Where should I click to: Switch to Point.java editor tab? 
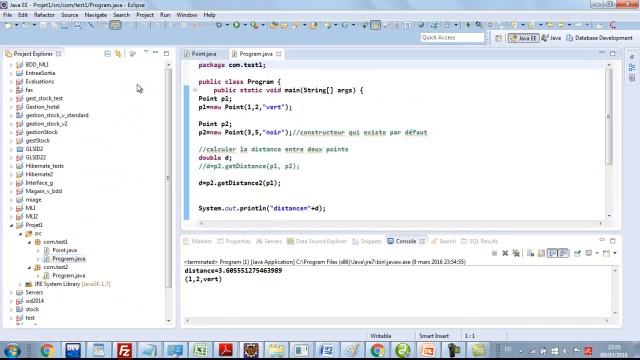click(x=204, y=54)
